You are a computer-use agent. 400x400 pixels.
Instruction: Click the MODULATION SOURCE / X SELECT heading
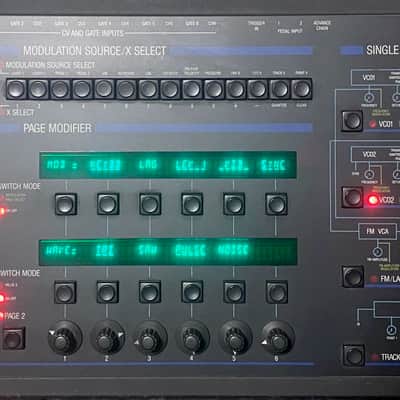pos(94,51)
